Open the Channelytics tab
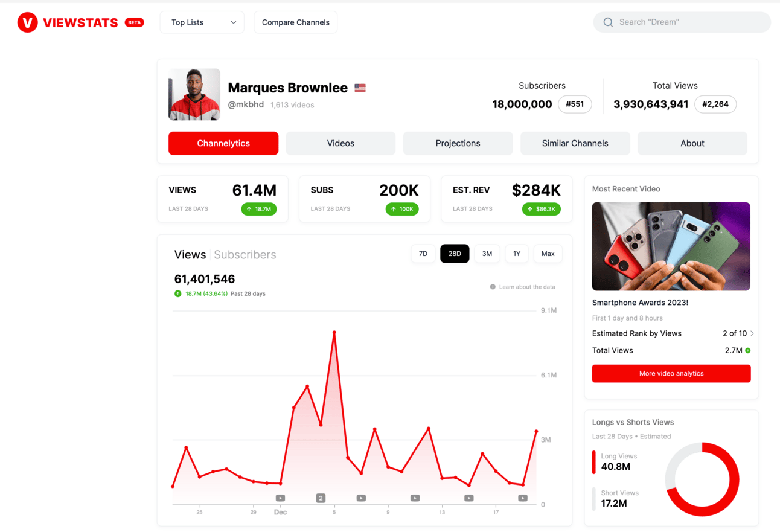This screenshot has width=780, height=532. [223, 143]
